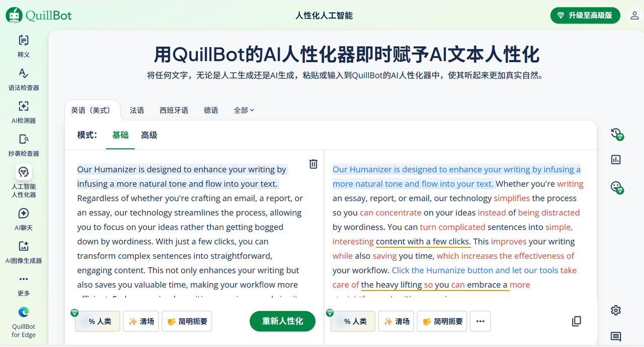Click red phrase 'turn complicated' in output
Viewport: 644px width, 347px height.
(452, 227)
